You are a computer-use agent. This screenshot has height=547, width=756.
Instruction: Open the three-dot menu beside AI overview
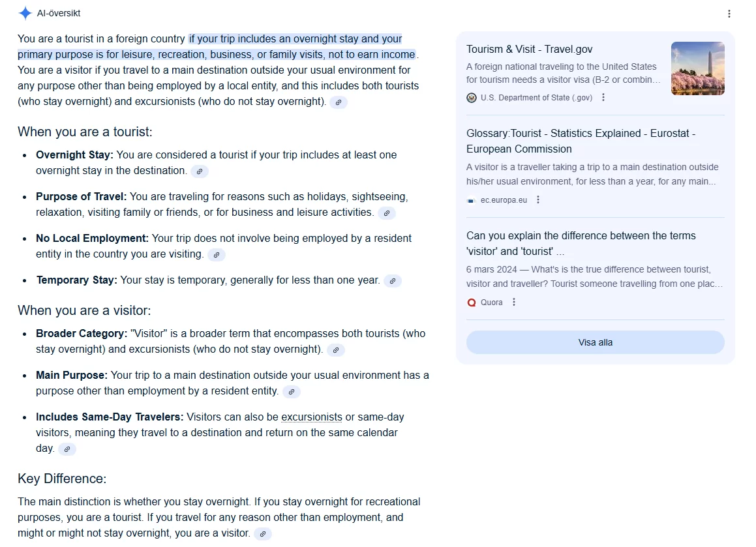point(729,14)
